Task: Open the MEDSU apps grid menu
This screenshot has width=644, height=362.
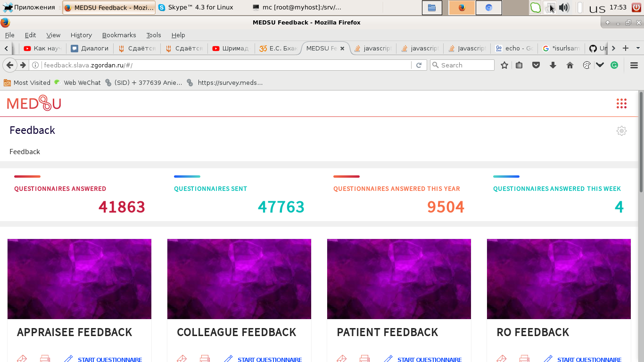Action: [621, 104]
